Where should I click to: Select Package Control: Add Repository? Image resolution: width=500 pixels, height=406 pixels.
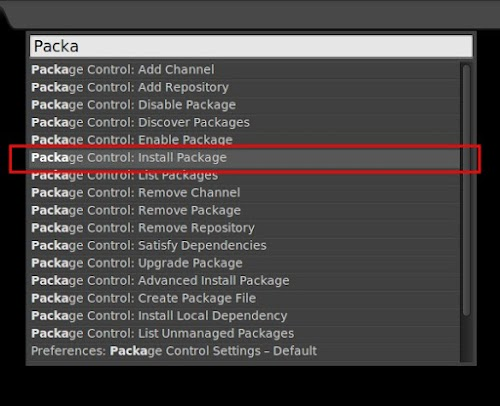[244, 87]
